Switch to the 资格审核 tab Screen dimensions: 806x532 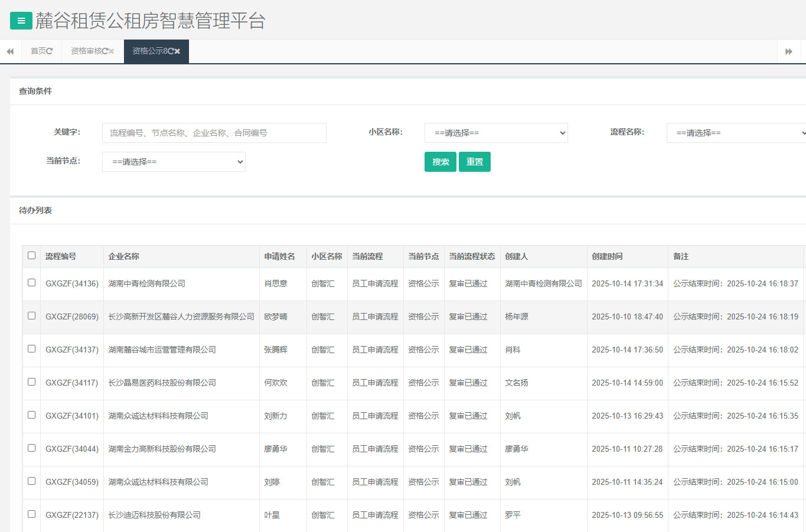click(x=86, y=51)
